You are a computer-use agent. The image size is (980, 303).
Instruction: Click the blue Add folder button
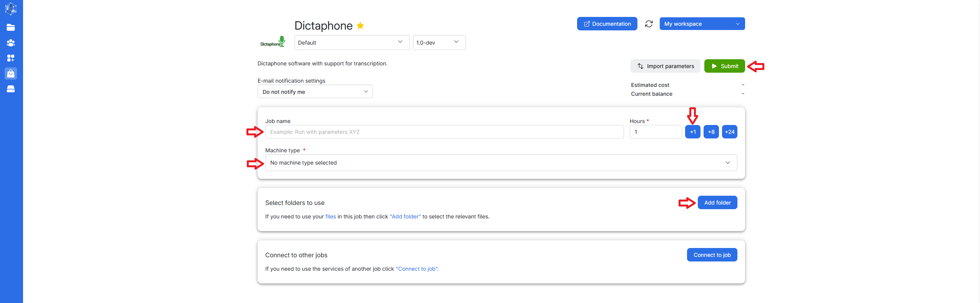(x=717, y=203)
